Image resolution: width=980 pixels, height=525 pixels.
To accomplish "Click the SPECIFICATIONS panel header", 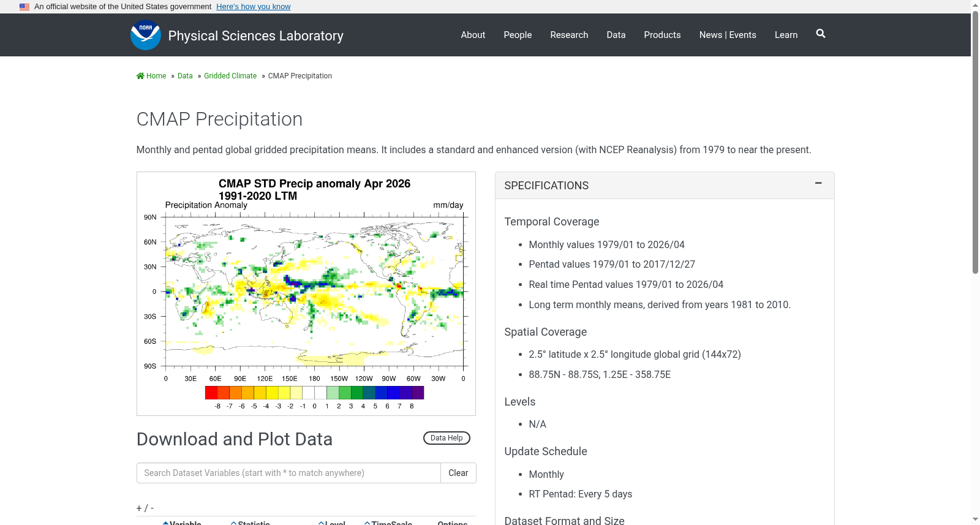I will tap(665, 186).
